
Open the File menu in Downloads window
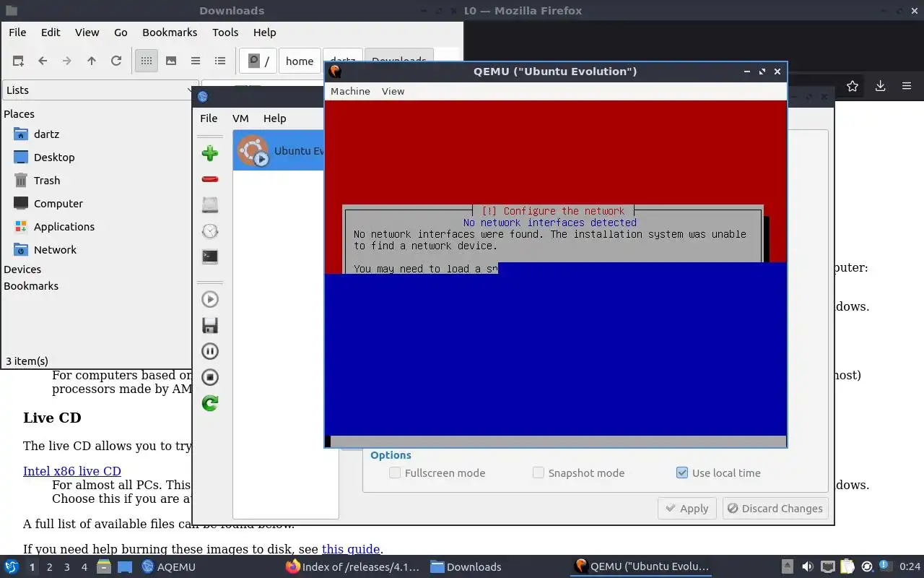click(17, 33)
